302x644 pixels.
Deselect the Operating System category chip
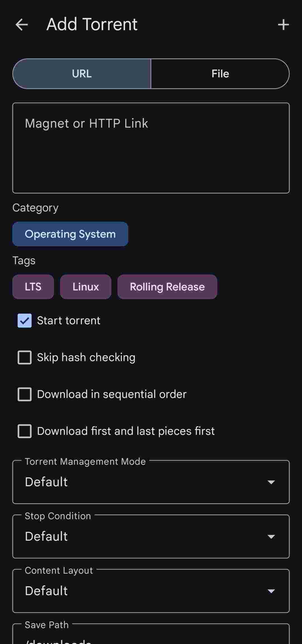(70, 234)
